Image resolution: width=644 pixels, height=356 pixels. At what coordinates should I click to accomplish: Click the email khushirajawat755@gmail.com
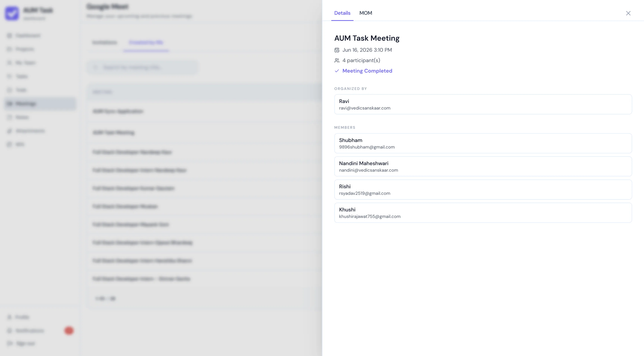(370, 217)
